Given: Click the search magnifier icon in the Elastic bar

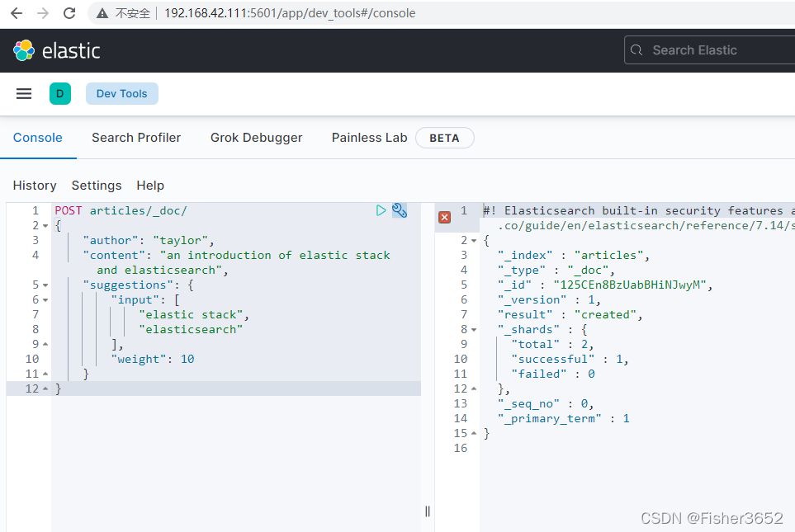Looking at the screenshot, I should [x=636, y=50].
